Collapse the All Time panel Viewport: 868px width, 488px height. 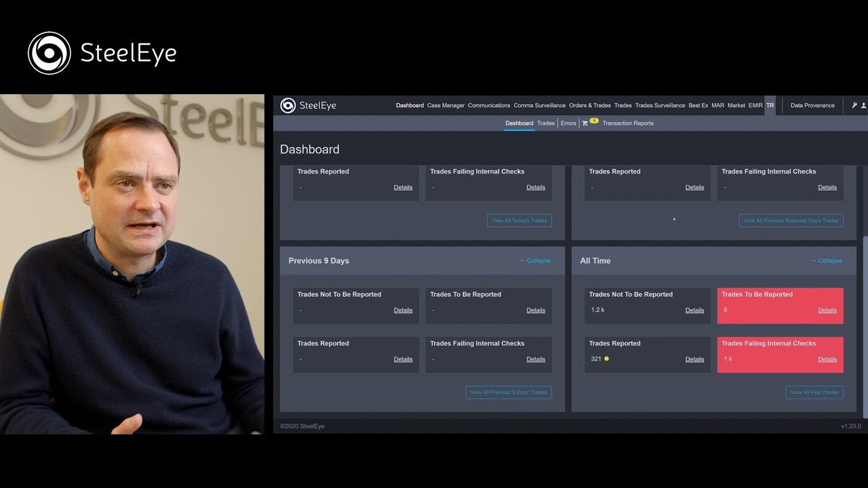(827, 261)
